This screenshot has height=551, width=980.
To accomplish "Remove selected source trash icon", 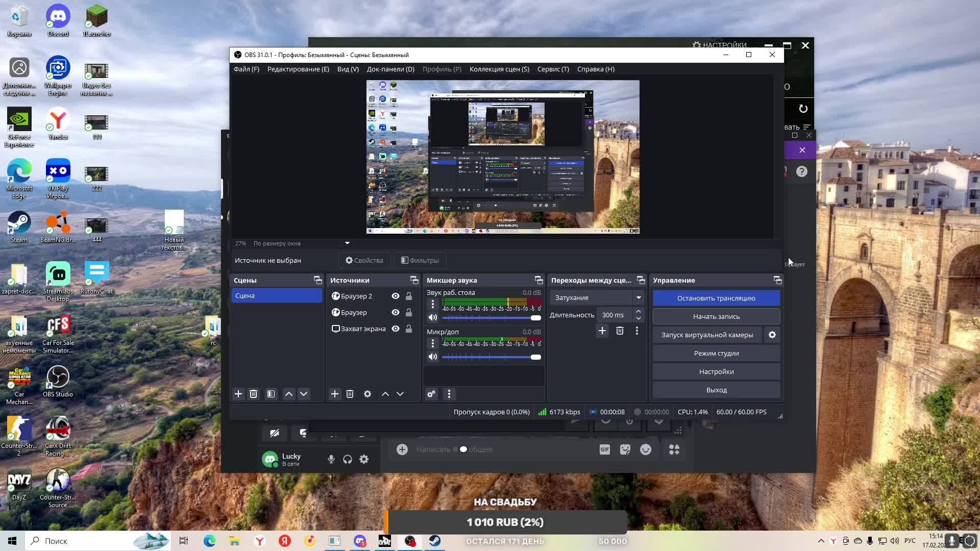I will point(350,394).
